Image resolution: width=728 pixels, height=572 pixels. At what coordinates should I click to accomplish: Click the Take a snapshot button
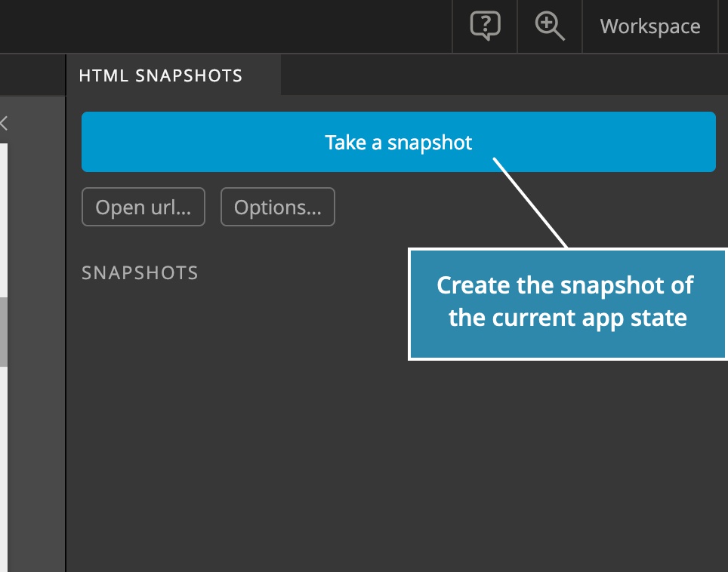pos(398,142)
